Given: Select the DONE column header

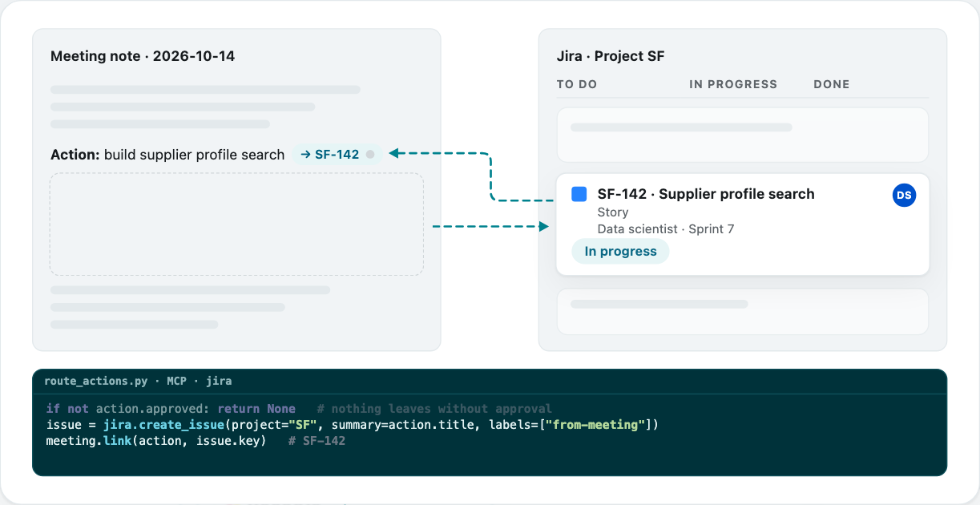Looking at the screenshot, I should coord(832,84).
